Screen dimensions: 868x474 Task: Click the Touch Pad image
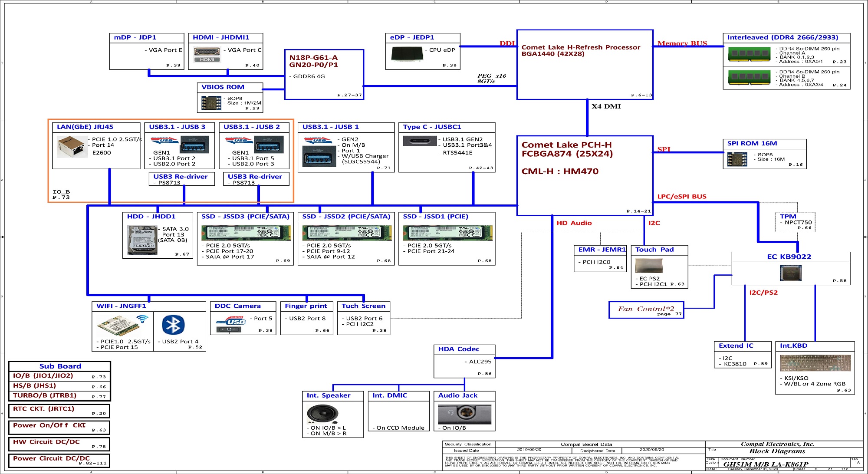pos(649,265)
